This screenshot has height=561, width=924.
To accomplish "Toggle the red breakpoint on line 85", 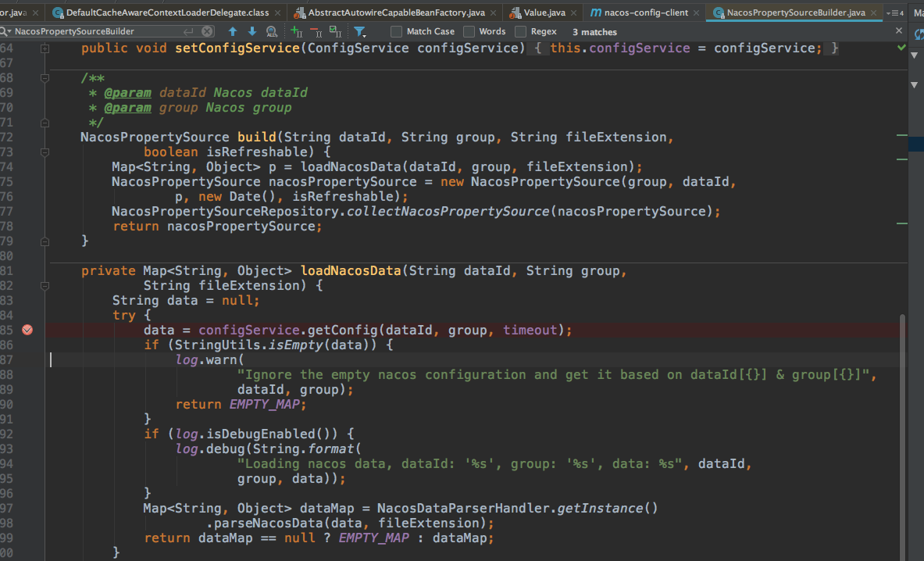I will point(27,330).
